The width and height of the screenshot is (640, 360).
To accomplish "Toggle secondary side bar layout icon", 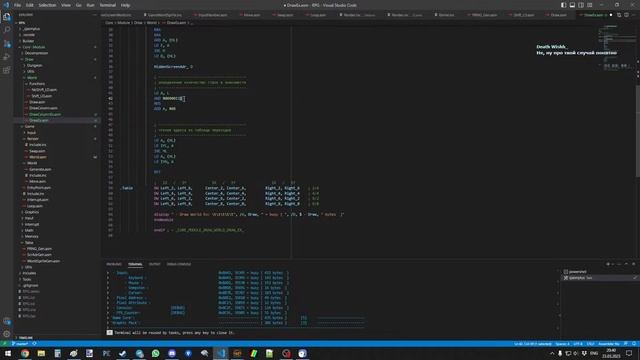I will (581, 5).
